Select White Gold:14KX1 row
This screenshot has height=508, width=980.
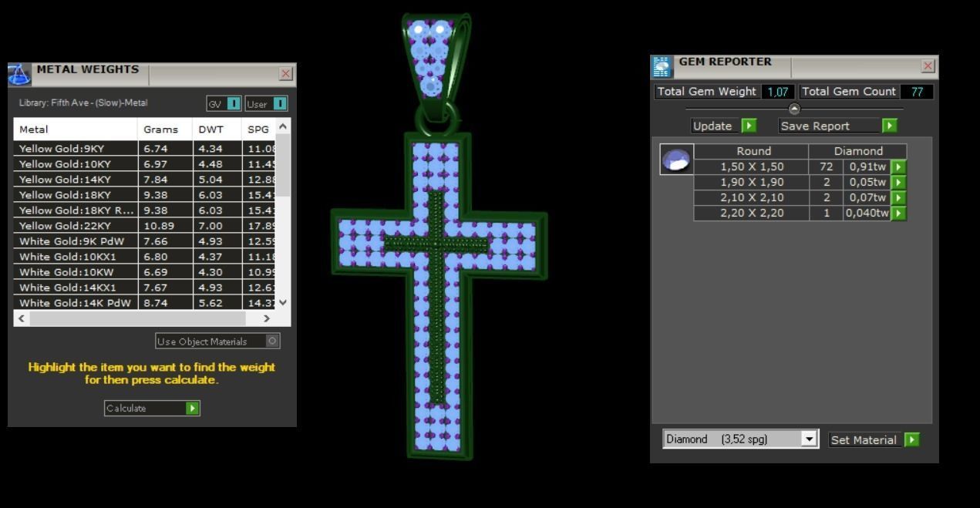145,288
